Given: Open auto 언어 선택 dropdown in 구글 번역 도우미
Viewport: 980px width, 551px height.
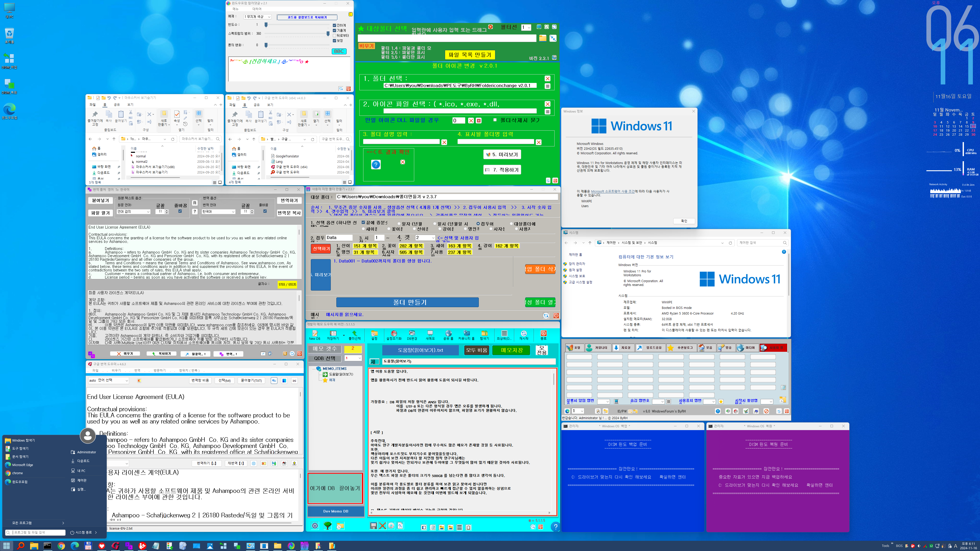Looking at the screenshot, I should point(108,380).
